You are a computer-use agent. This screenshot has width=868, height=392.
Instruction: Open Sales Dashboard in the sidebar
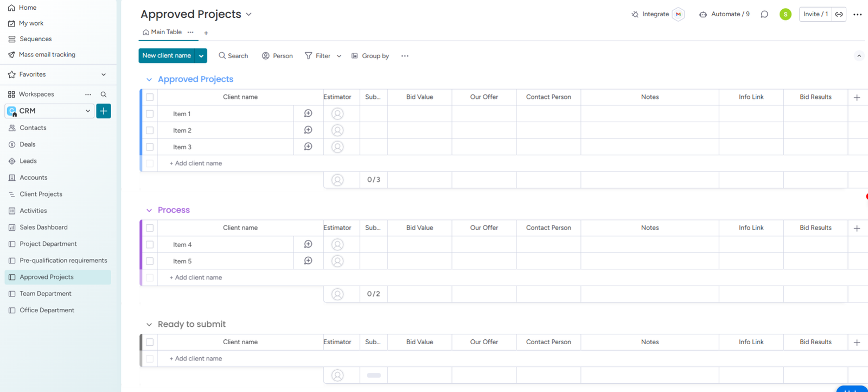(x=43, y=227)
